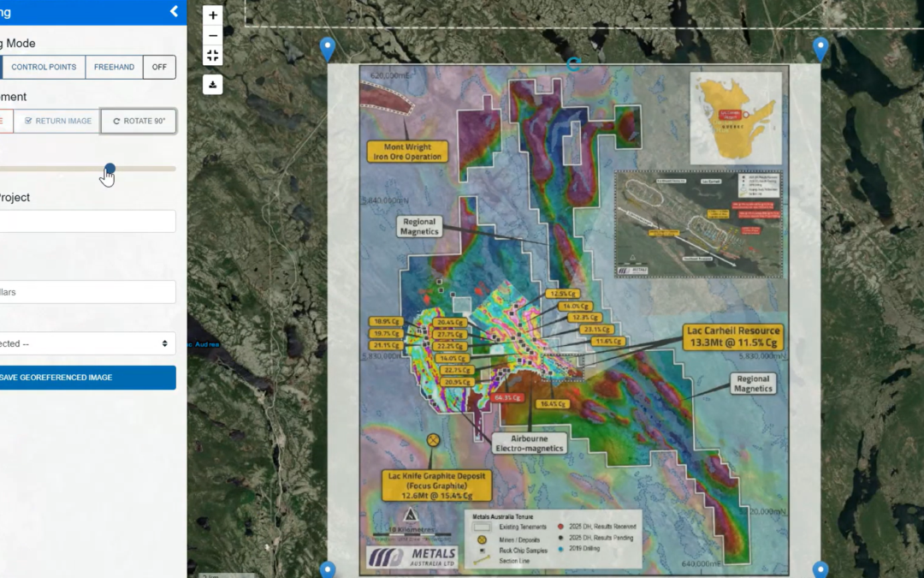Select the top-left corner pin marker
This screenshot has width=924, height=578.
point(327,48)
